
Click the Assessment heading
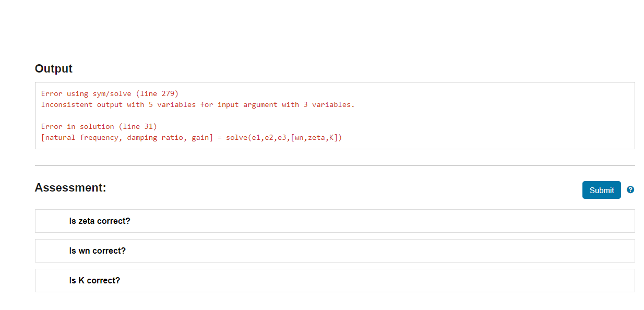70,187
